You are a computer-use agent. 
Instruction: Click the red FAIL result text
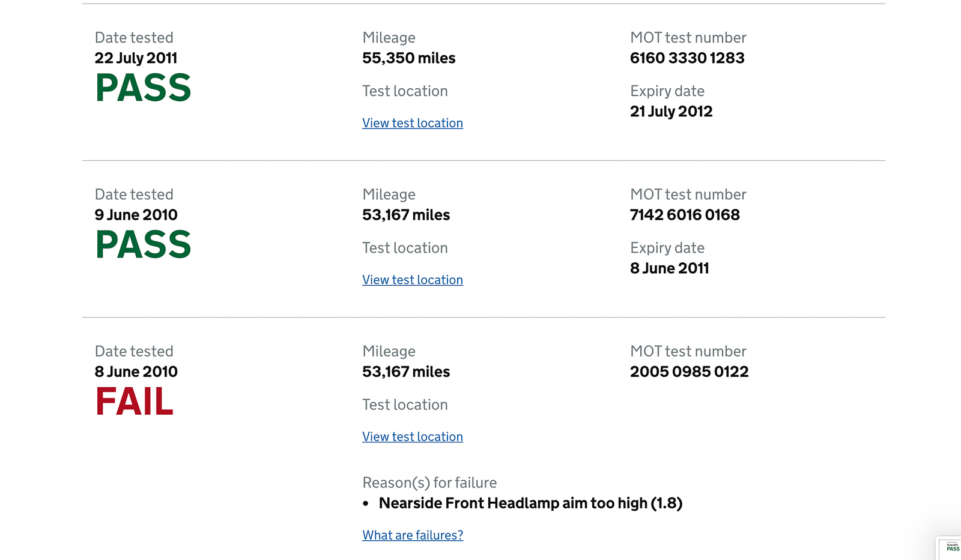pyautogui.click(x=135, y=402)
